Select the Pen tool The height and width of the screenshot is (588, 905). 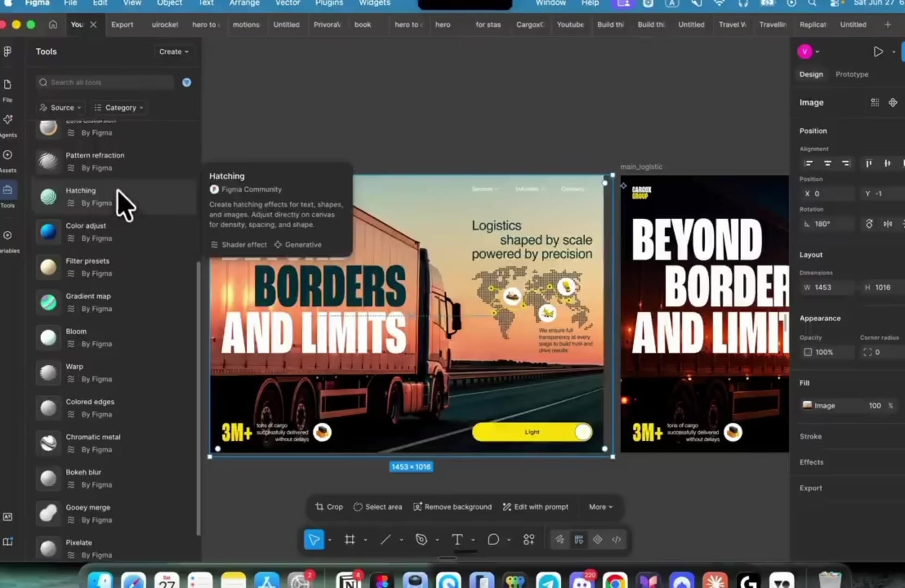click(421, 540)
